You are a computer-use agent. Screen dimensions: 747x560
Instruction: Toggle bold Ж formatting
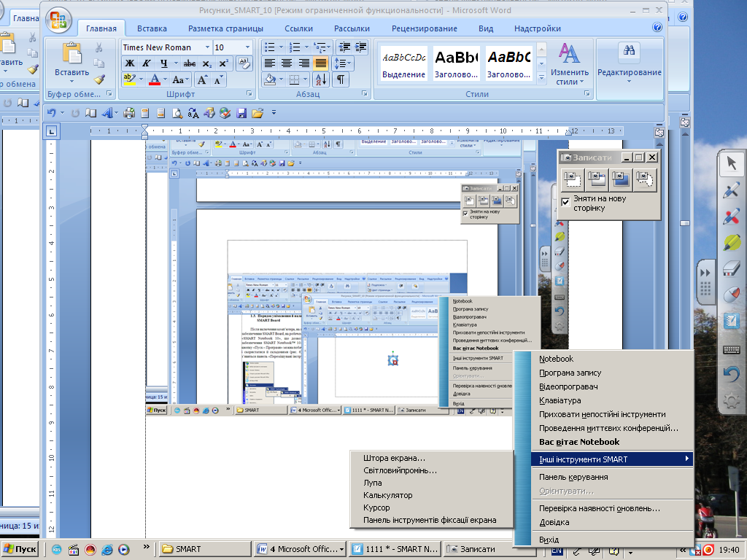129,63
